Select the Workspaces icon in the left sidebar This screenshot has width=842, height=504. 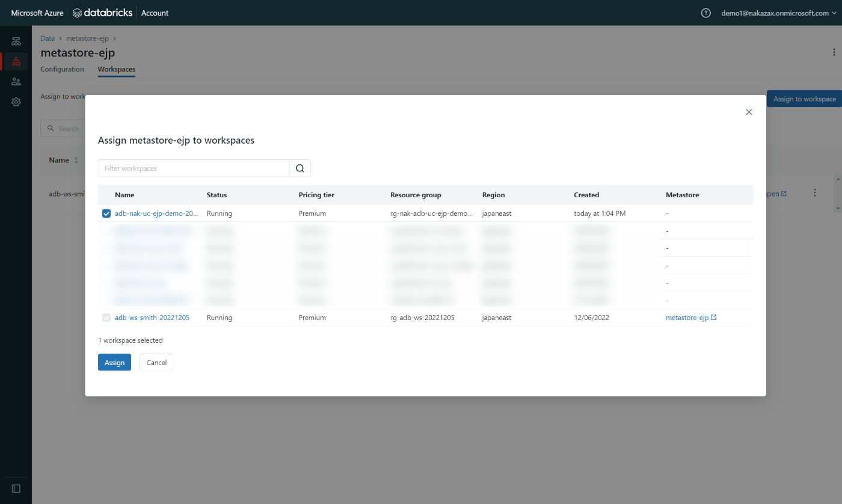pos(16,41)
